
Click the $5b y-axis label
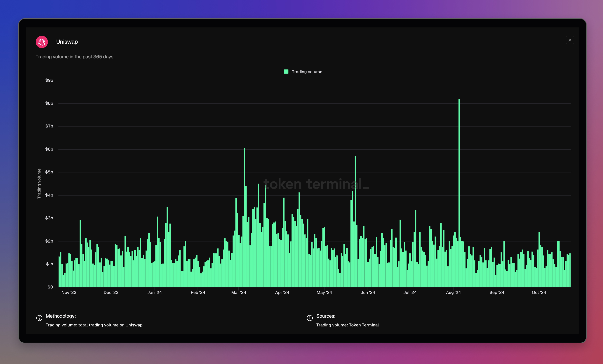tap(49, 172)
